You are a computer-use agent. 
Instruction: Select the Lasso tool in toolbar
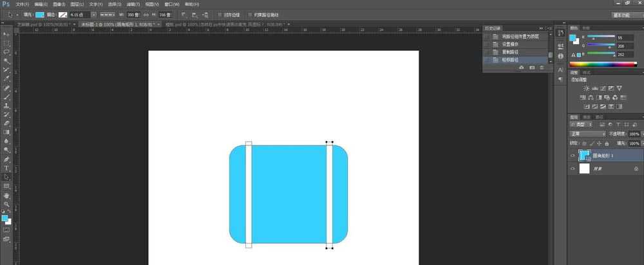[6, 51]
